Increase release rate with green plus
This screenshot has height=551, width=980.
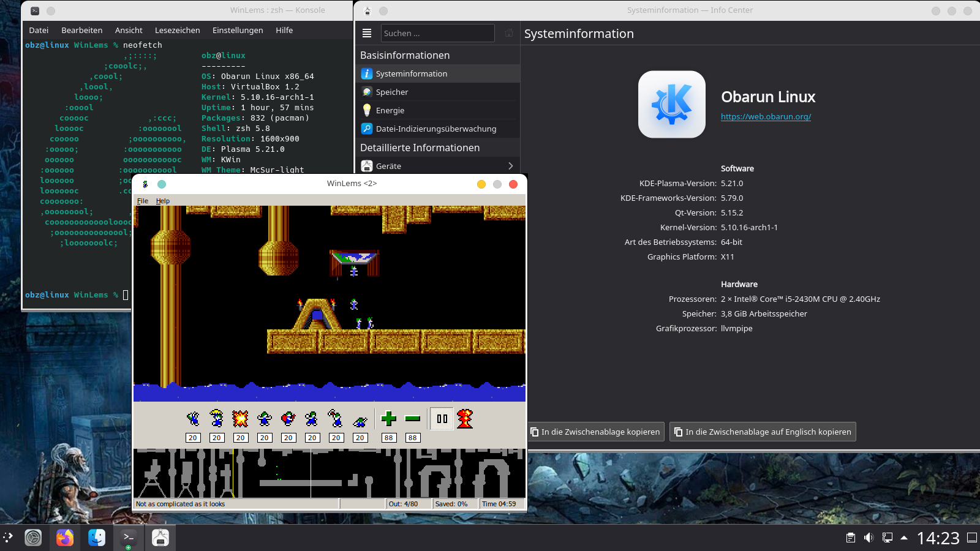pos(389,419)
